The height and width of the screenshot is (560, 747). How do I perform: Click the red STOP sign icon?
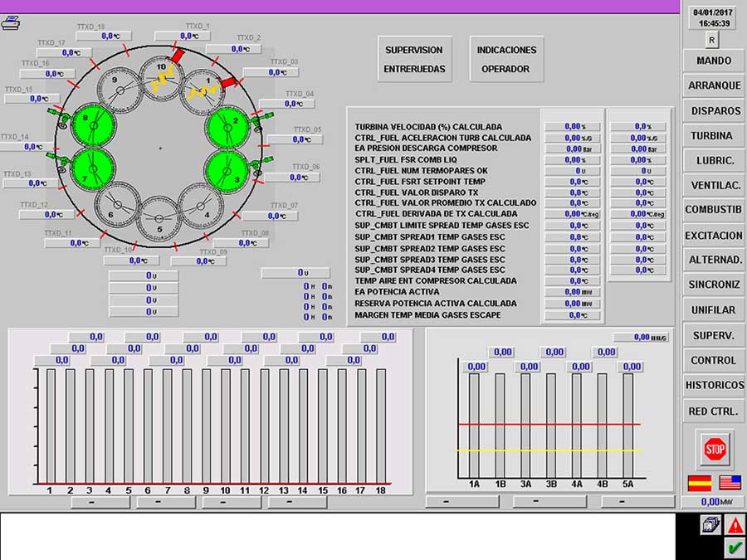pos(715,449)
